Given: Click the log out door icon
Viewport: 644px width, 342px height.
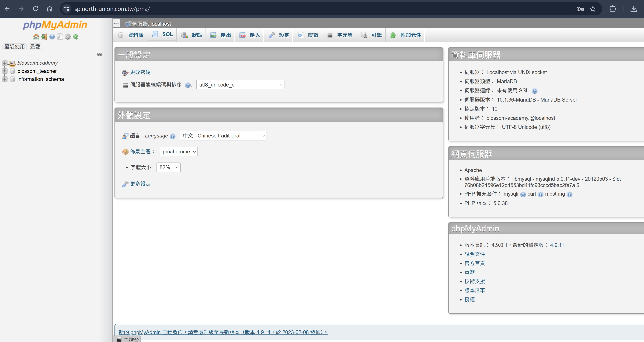Looking at the screenshot, I should pyautogui.click(x=44, y=37).
